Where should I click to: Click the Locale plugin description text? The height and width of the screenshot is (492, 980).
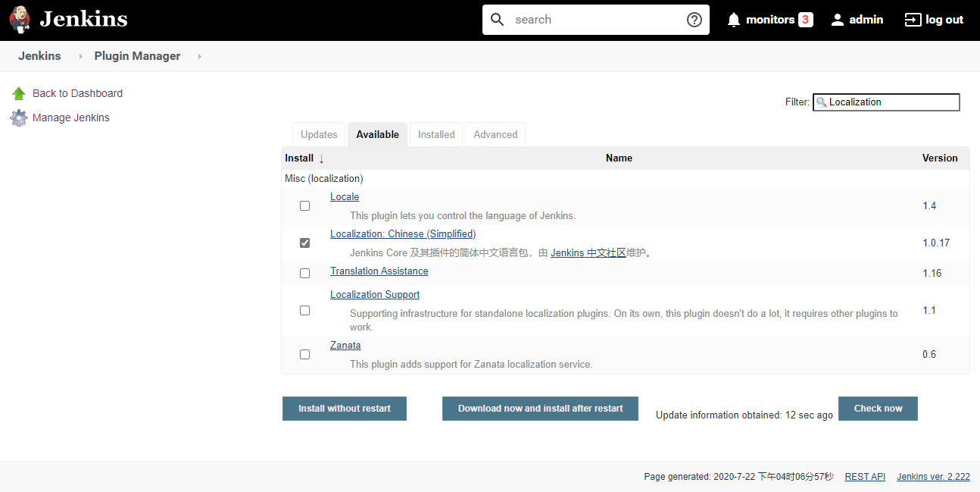click(463, 216)
